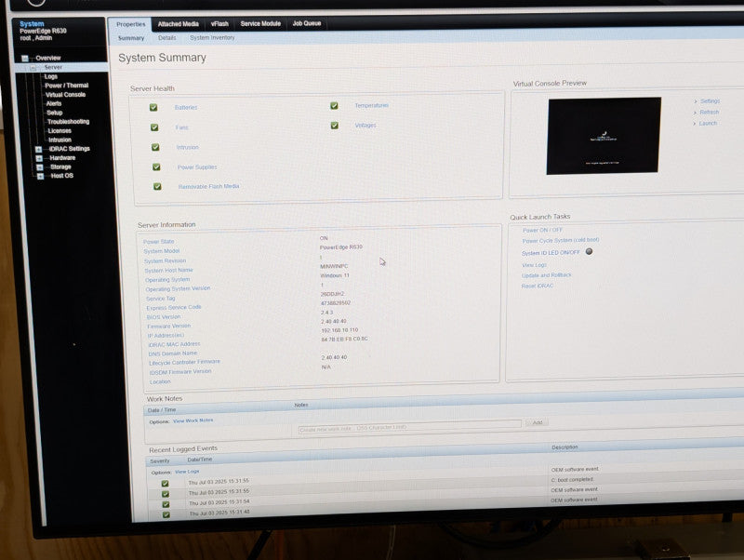
Task: Click the Intrusion health status icon
Action: [155, 148]
